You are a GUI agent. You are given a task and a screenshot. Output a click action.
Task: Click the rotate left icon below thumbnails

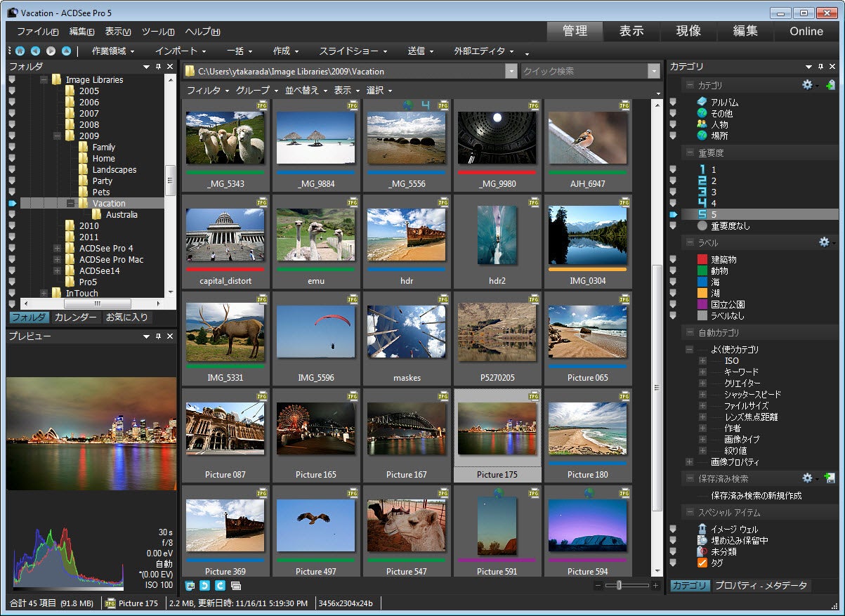[205, 585]
